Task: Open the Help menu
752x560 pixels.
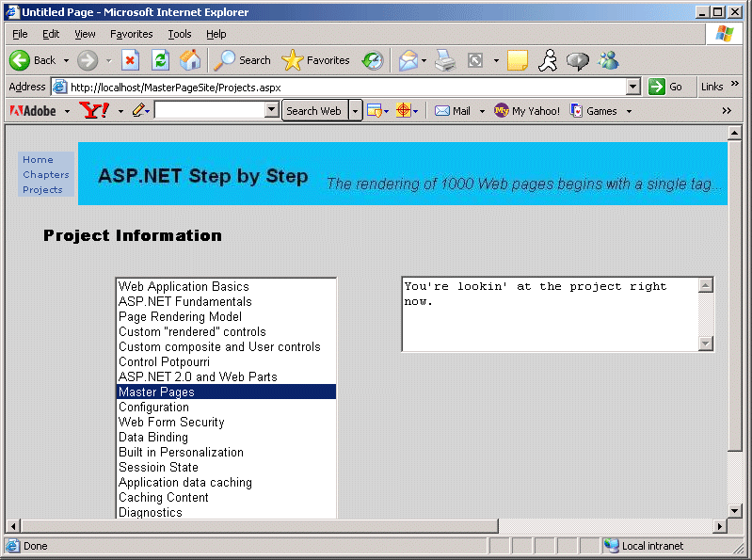Action: 216,34
